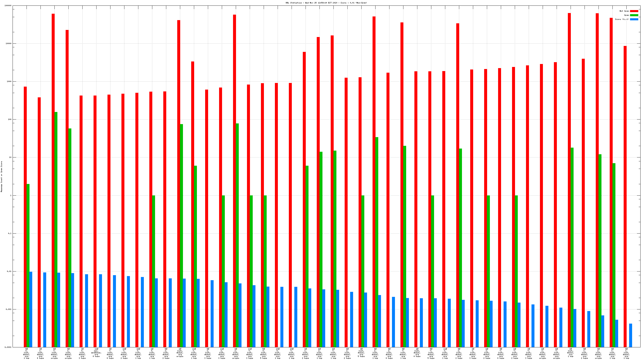This screenshot has height=362, width=644.
Task: Click the 0.01 y-axis tick label
Action: tap(9, 271)
